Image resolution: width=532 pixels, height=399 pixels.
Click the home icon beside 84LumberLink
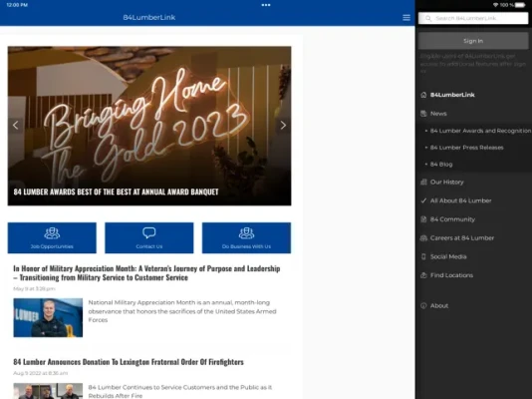click(x=423, y=95)
